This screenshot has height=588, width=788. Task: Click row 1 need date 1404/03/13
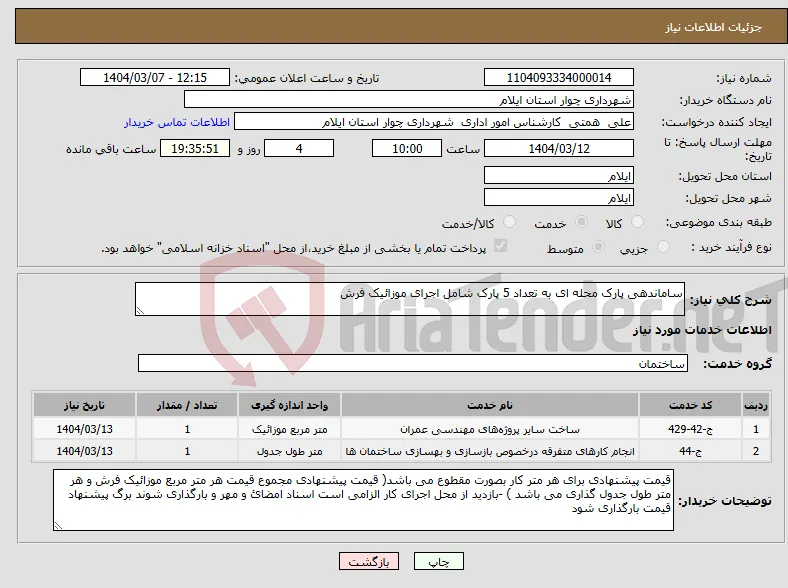tap(84, 429)
